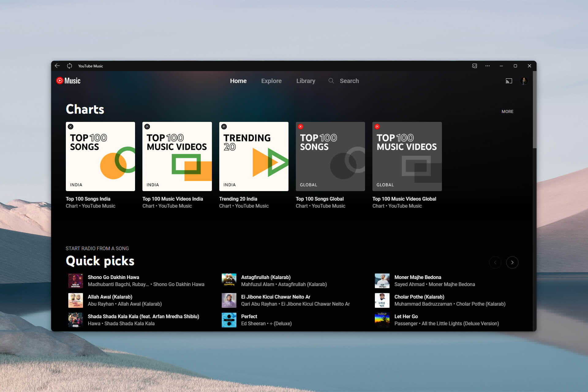Screen dimensions: 588x392
Task: Open artist link Qari Abu Rayhan
Action: click(259, 304)
